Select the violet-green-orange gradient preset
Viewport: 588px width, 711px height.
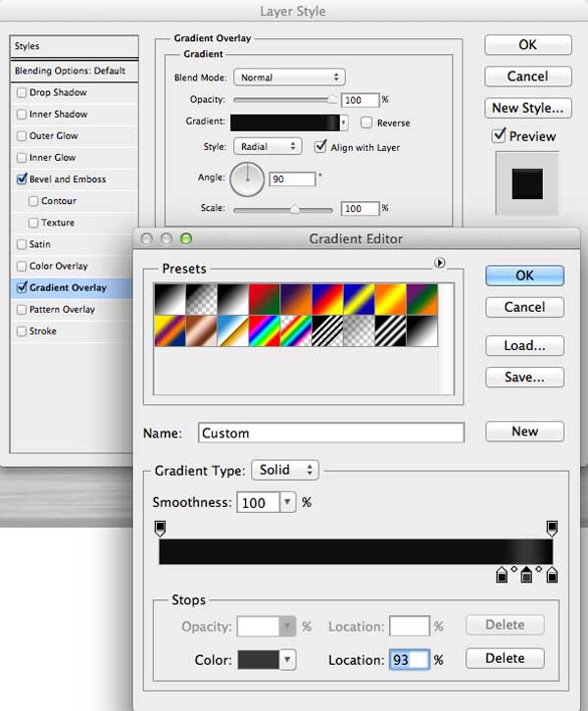click(422, 299)
